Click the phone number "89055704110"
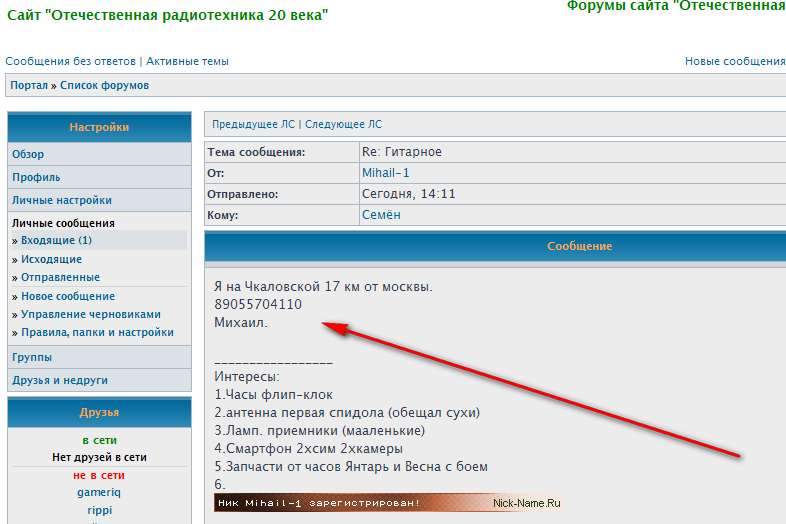The image size is (786, 524). 258,304
